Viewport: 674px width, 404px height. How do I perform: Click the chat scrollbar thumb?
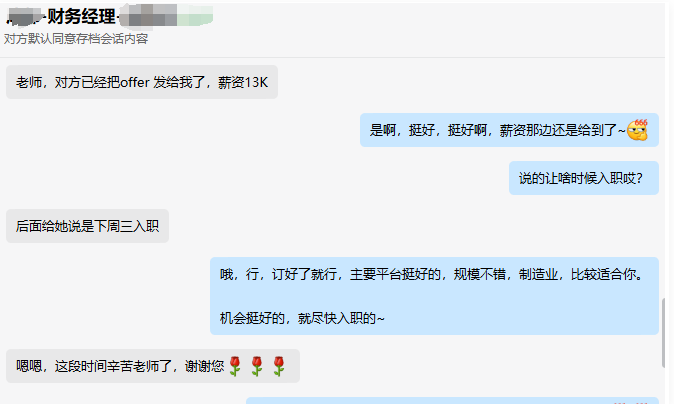click(665, 333)
